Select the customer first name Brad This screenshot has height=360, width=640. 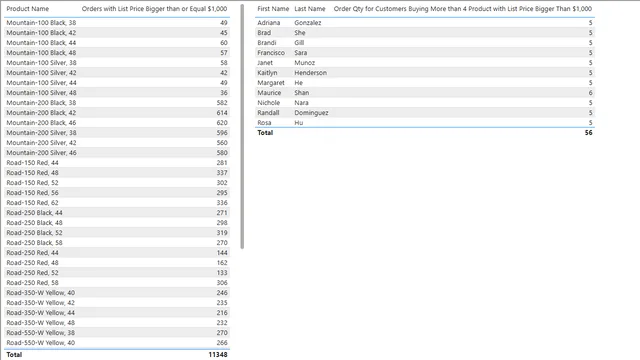tap(264, 33)
